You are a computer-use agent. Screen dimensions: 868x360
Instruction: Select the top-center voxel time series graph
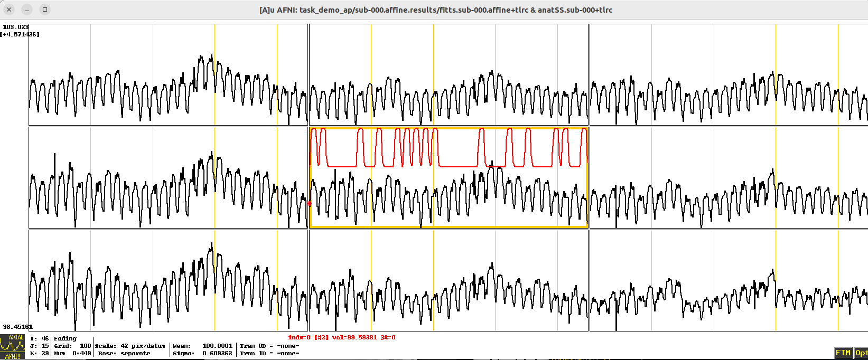tap(448, 74)
